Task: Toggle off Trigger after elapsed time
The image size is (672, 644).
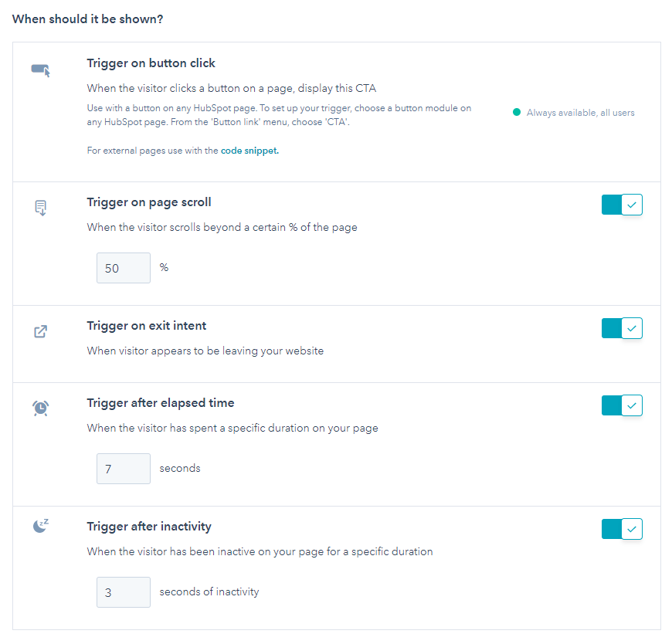Action: coord(622,405)
